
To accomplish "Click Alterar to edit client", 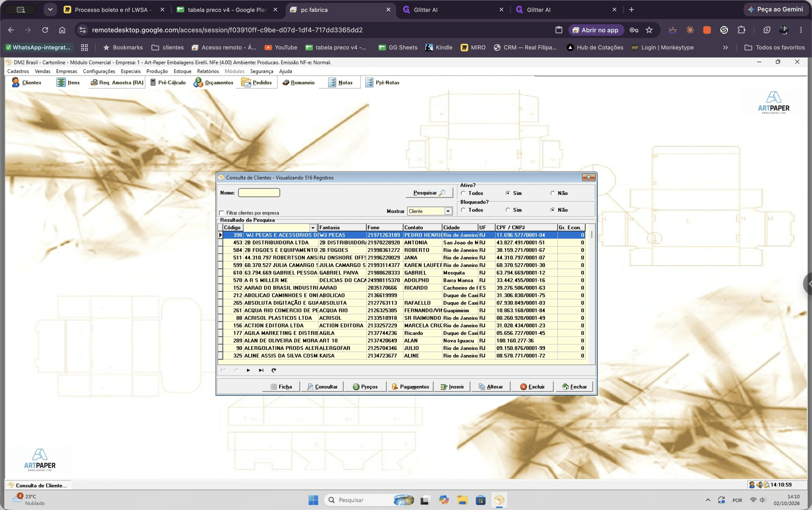I will point(491,387).
